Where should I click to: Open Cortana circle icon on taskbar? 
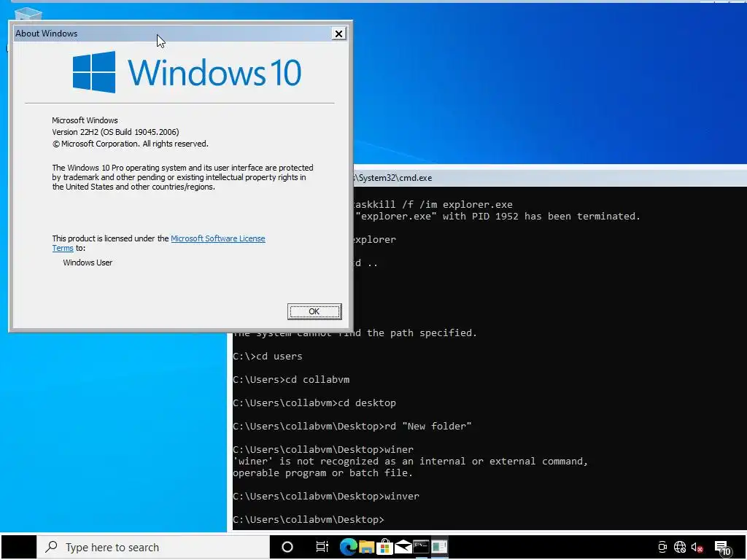click(287, 547)
